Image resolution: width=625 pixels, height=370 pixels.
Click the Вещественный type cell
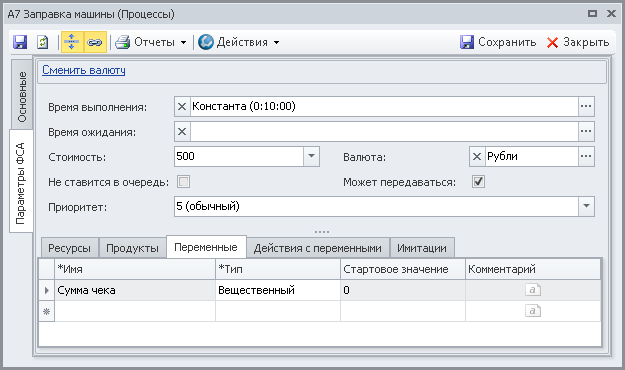pos(278,290)
